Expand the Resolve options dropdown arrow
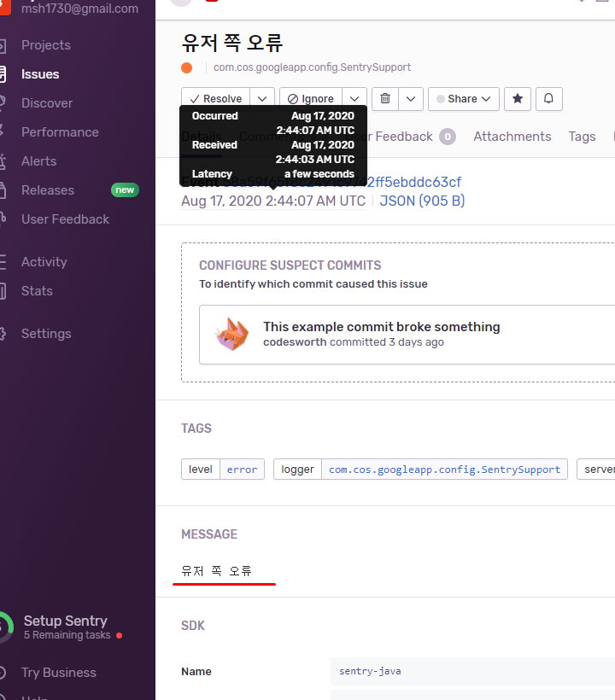Viewport: 615px width, 700px height. [262, 99]
